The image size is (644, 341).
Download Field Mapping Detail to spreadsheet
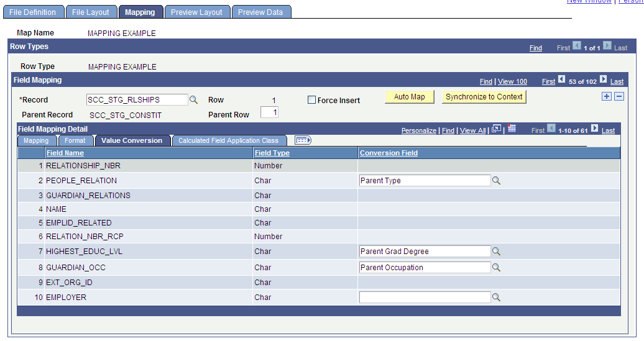[x=512, y=129]
